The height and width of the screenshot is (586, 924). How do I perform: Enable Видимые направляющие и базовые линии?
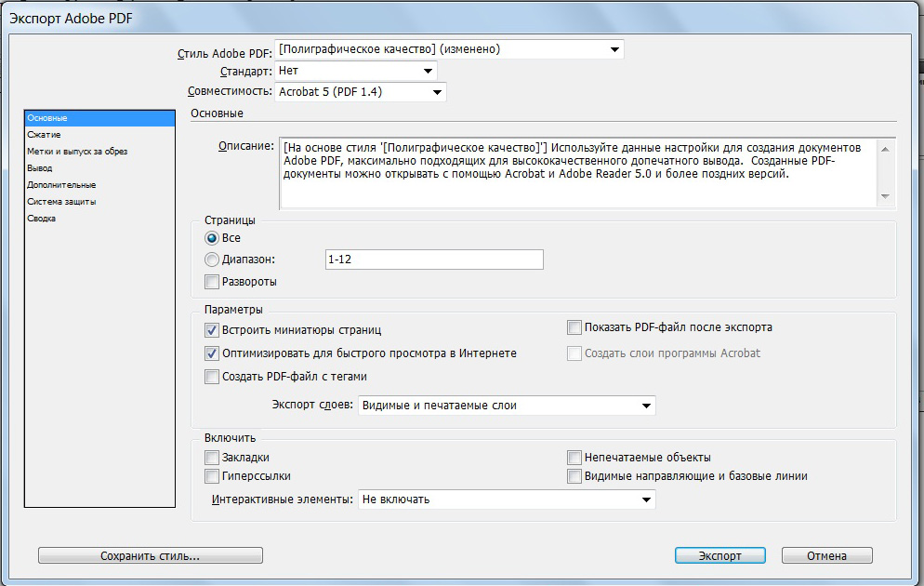point(574,476)
